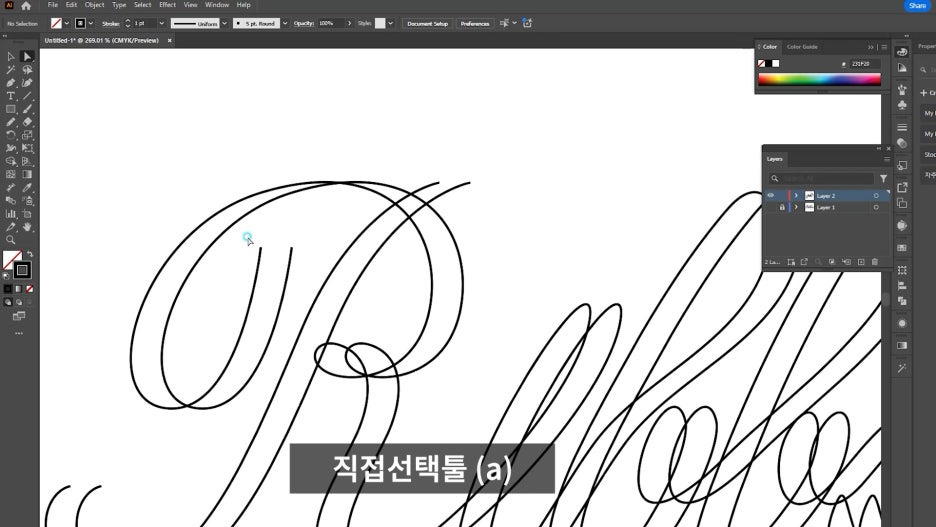This screenshot has height=527, width=936.
Task: Select the Free Transform tool
Action: pos(27,148)
